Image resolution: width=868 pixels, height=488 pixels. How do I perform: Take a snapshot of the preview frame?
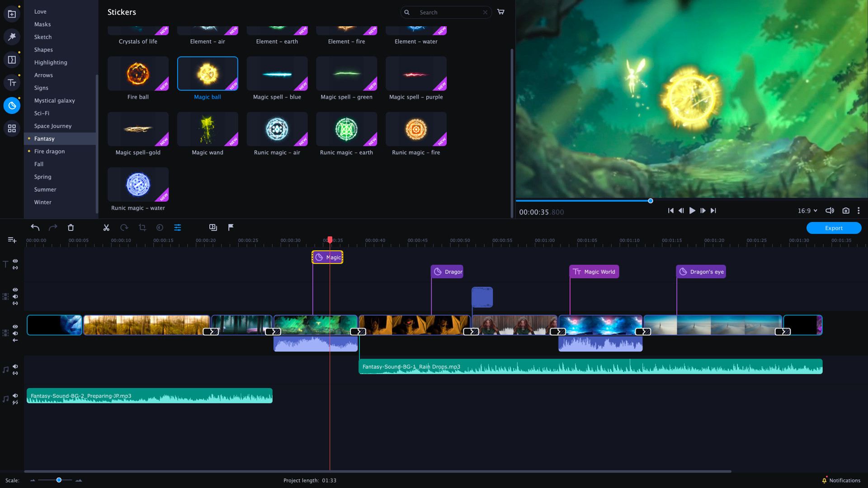click(846, 211)
